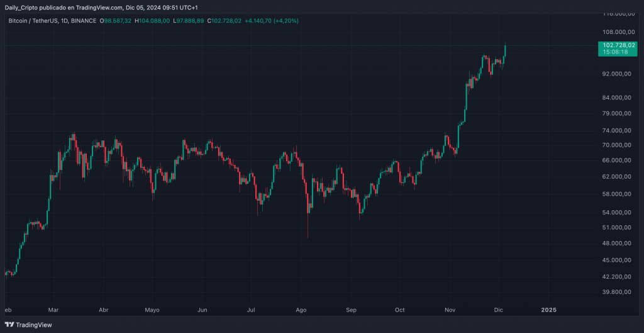Select the Nov marker on time axis
This screenshot has width=644, height=333.
point(450,310)
